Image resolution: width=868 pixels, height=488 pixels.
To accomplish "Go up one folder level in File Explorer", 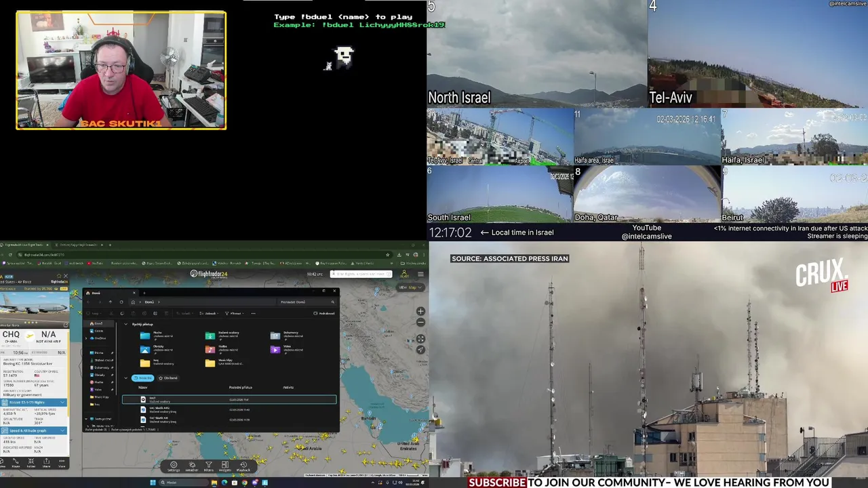I will pos(111,302).
